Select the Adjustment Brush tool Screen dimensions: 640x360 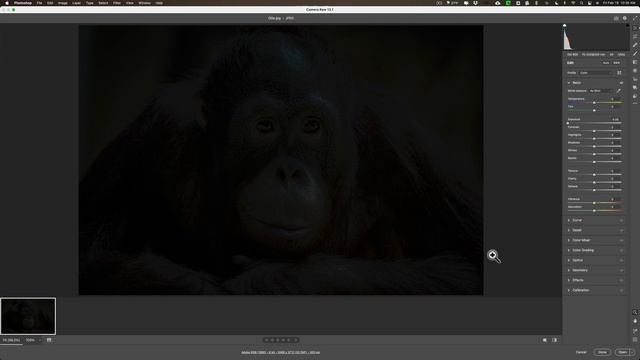[635, 53]
